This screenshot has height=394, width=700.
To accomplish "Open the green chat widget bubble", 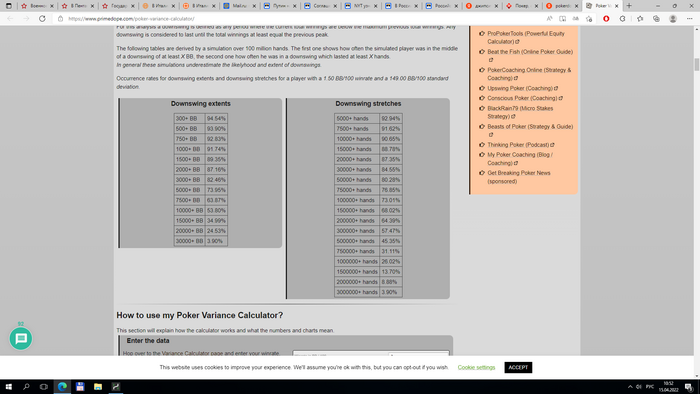I will tap(21, 339).
